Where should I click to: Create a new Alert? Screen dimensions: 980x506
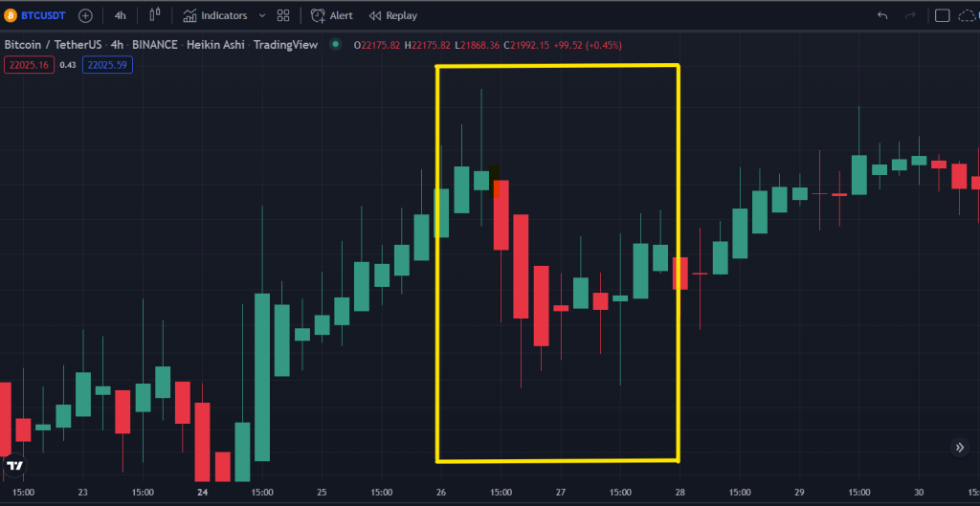coord(332,15)
